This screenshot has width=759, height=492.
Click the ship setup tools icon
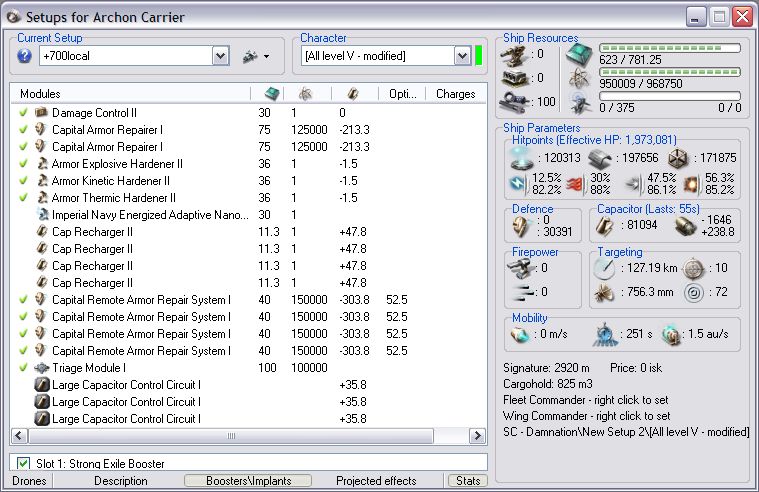[250, 56]
